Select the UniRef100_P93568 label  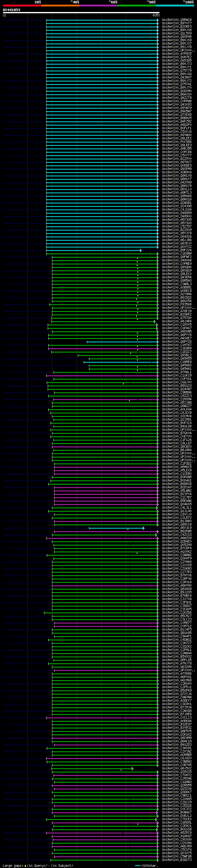tap(177, 304)
